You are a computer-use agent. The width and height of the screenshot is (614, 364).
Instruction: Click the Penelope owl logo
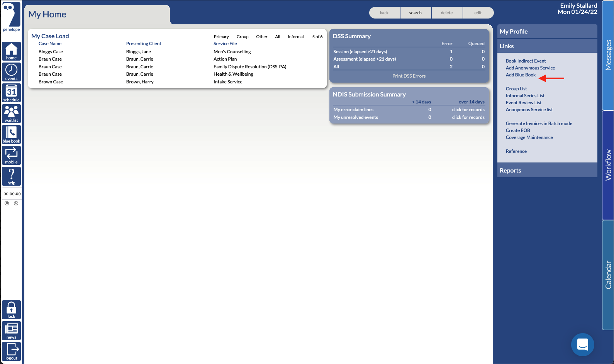tap(11, 17)
